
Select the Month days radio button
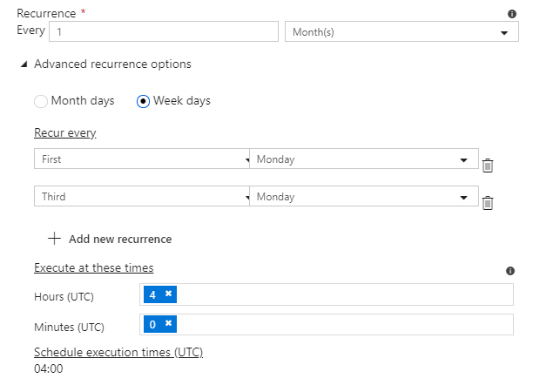pos(41,101)
